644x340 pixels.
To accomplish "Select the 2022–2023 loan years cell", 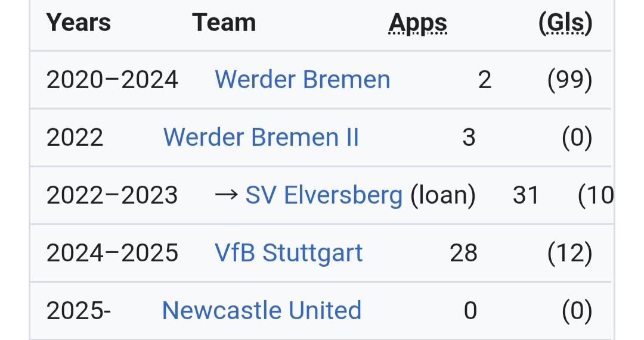I will 112,195.
